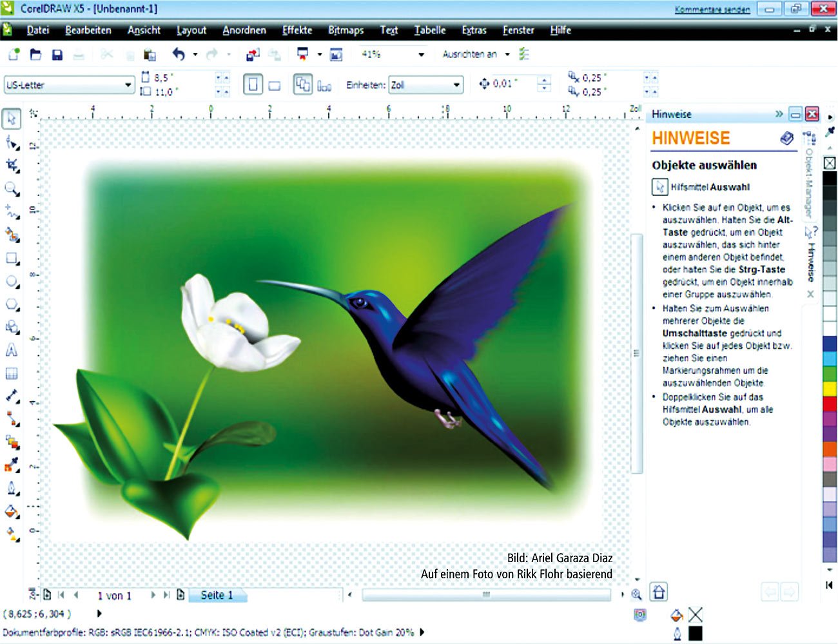This screenshot has width=838, height=644.
Task: Click the Hinweise home button
Action: (x=658, y=591)
